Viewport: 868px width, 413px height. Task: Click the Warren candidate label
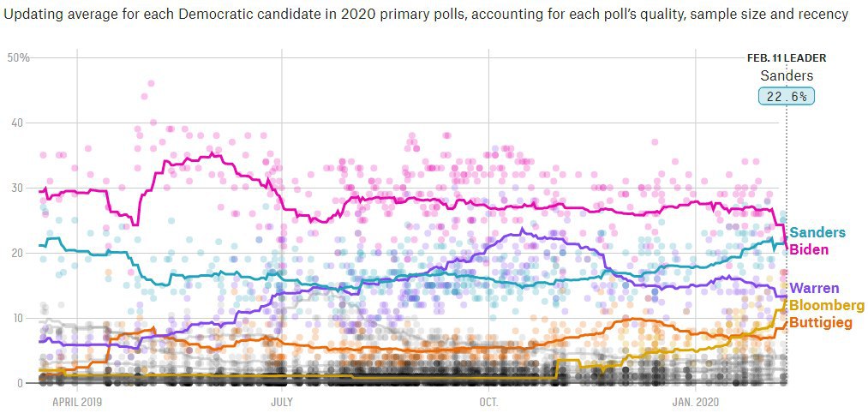click(x=814, y=288)
